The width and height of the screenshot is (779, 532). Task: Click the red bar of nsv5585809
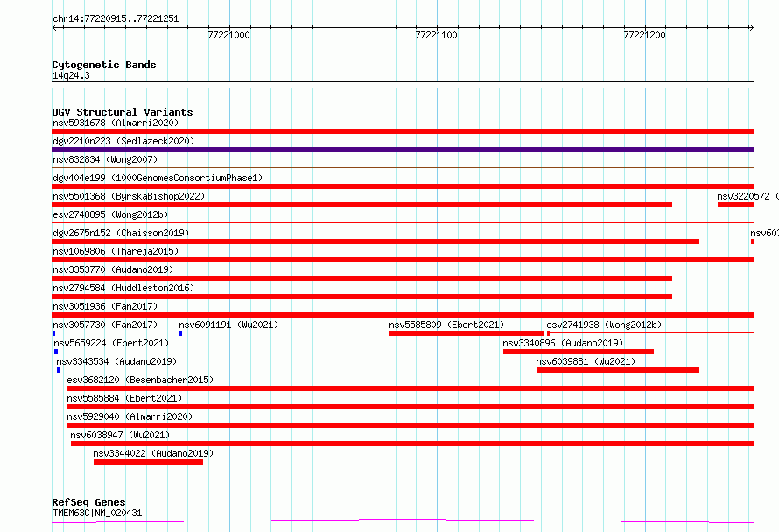click(467, 333)
